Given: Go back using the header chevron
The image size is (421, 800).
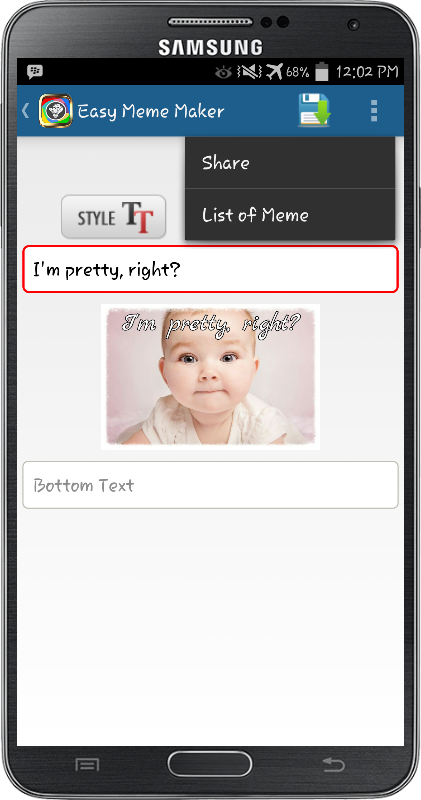Looking at the screenshot, I should 25,110.
